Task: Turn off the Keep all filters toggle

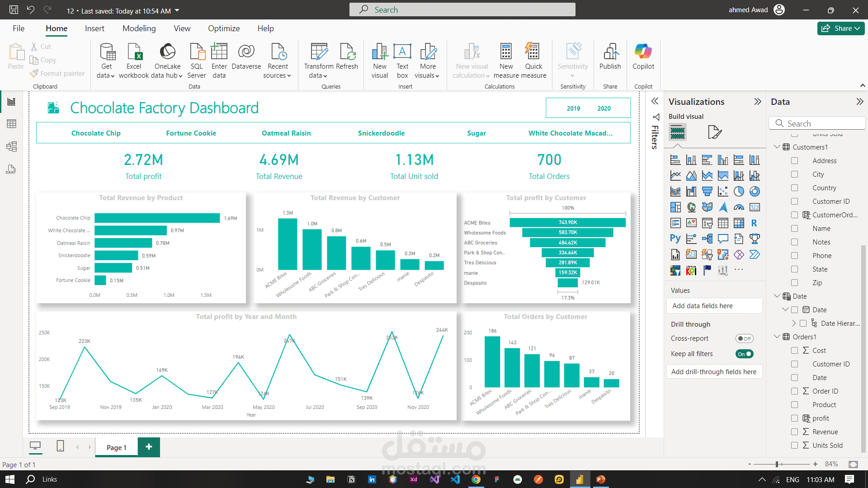Action: click(744, 354)
